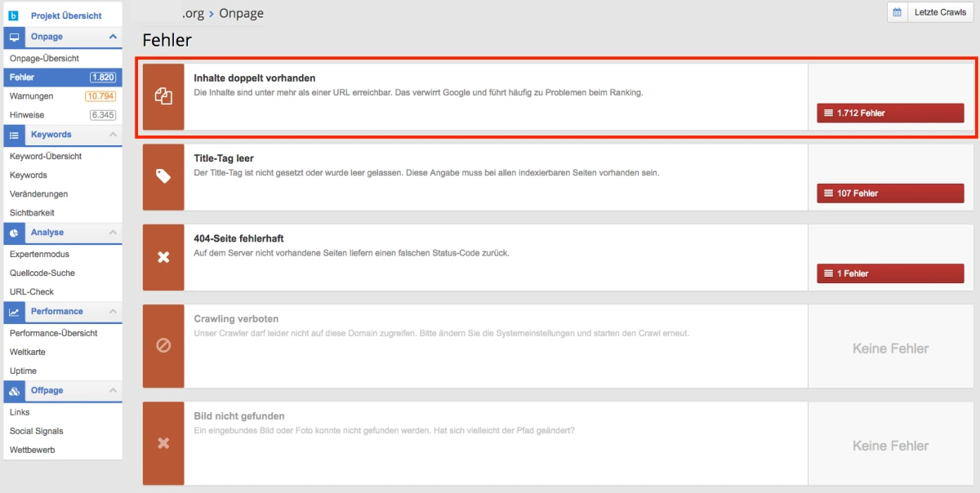Open the 1.712 Fehler list button

pyautogui.click(x=890, y=113)
